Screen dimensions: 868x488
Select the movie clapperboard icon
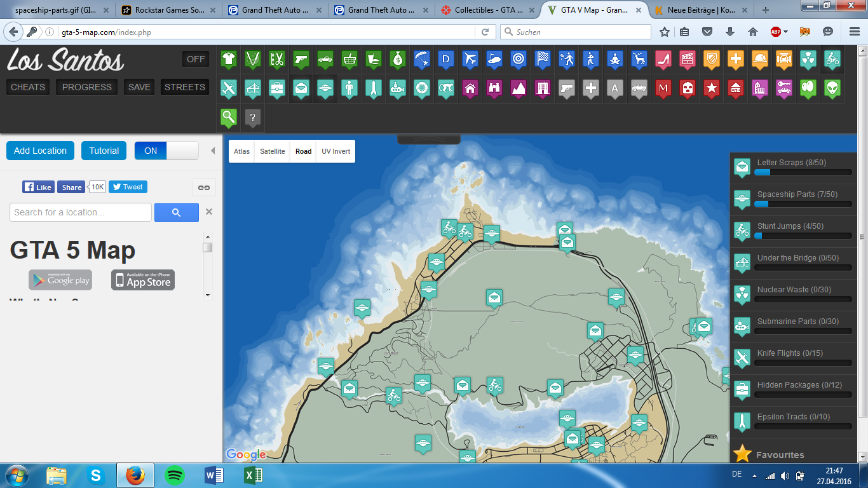(687, 60)
